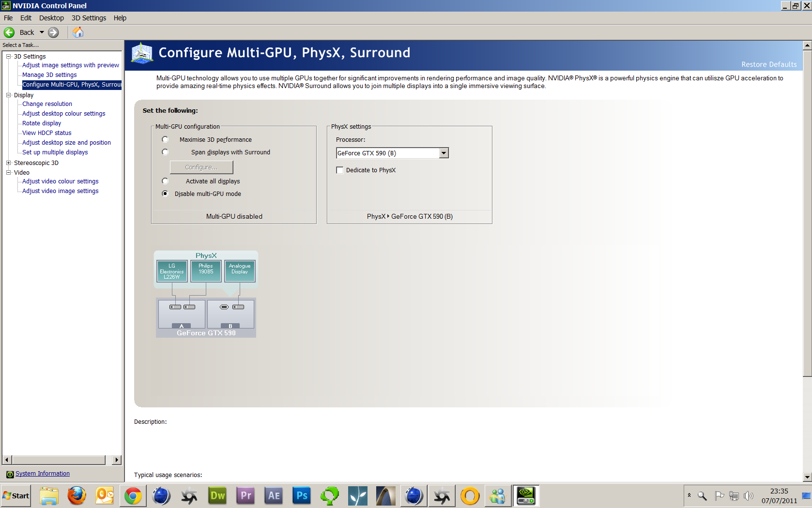Viewport: 812px width, 508px height.
Task: Collapse the Video tree node
Action: (8, 173)
